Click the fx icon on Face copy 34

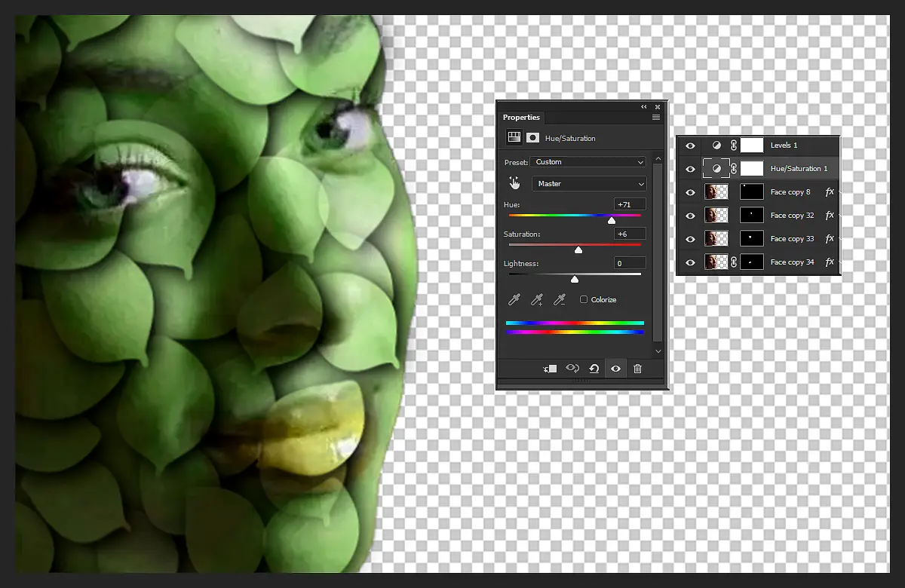[830, 262]
